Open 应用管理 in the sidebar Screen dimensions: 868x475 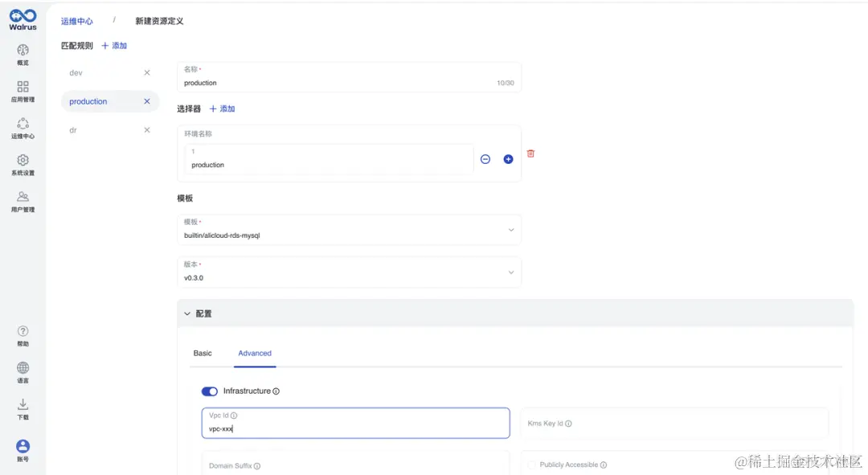pos(23,92)
